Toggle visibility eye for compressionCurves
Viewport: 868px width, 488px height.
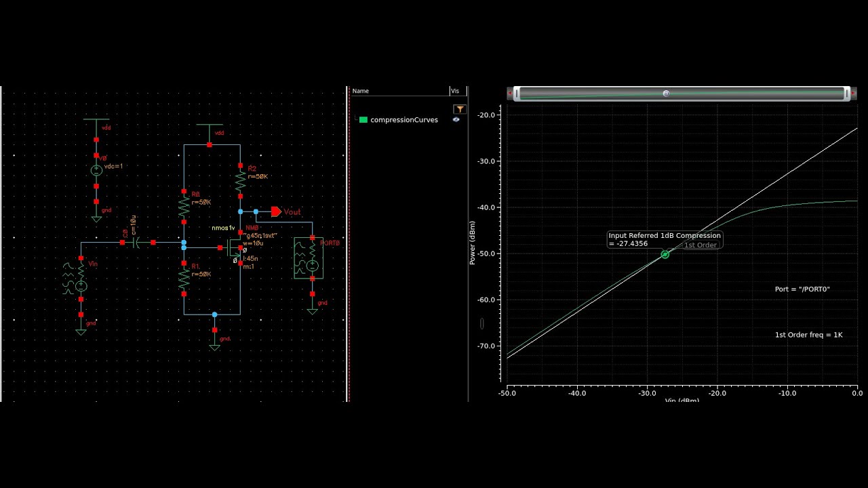456,120
